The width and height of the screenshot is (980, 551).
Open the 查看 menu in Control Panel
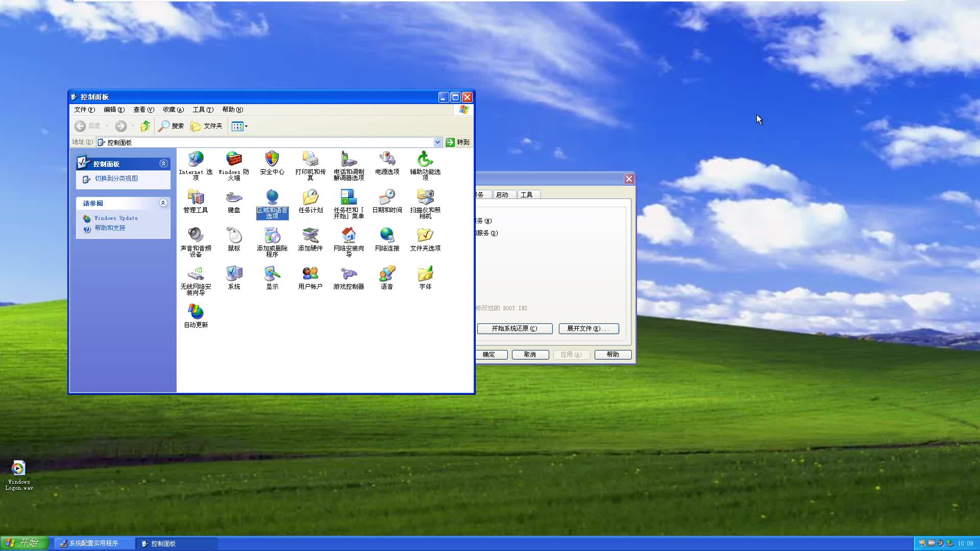click(x=143, y=109)
